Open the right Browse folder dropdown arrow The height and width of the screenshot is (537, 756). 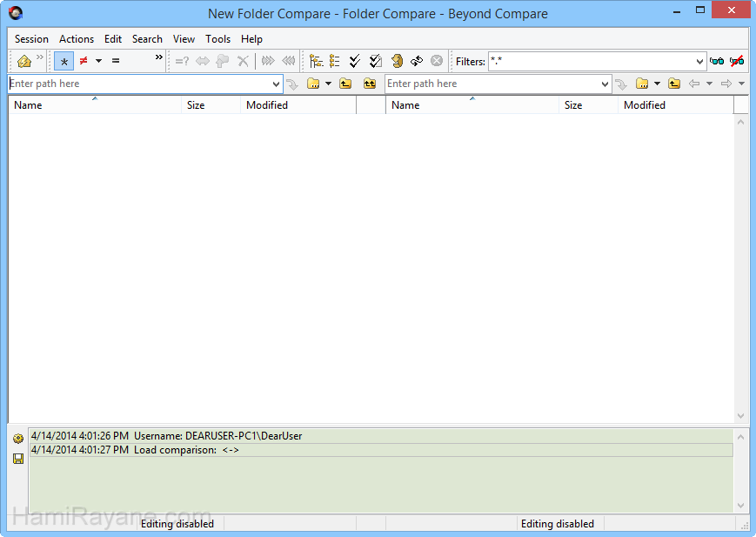(x=657, y=84)
